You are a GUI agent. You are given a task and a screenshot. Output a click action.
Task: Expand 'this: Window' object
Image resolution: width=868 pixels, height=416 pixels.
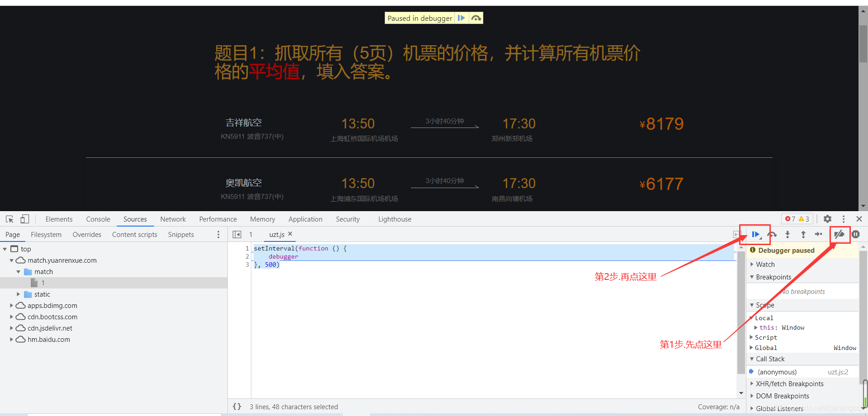[756, 327]
